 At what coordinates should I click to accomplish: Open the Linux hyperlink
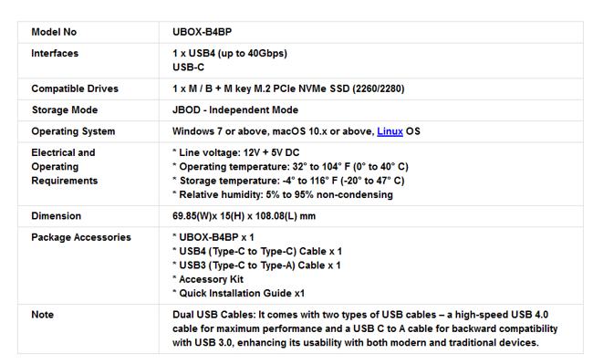coord(390,131)
